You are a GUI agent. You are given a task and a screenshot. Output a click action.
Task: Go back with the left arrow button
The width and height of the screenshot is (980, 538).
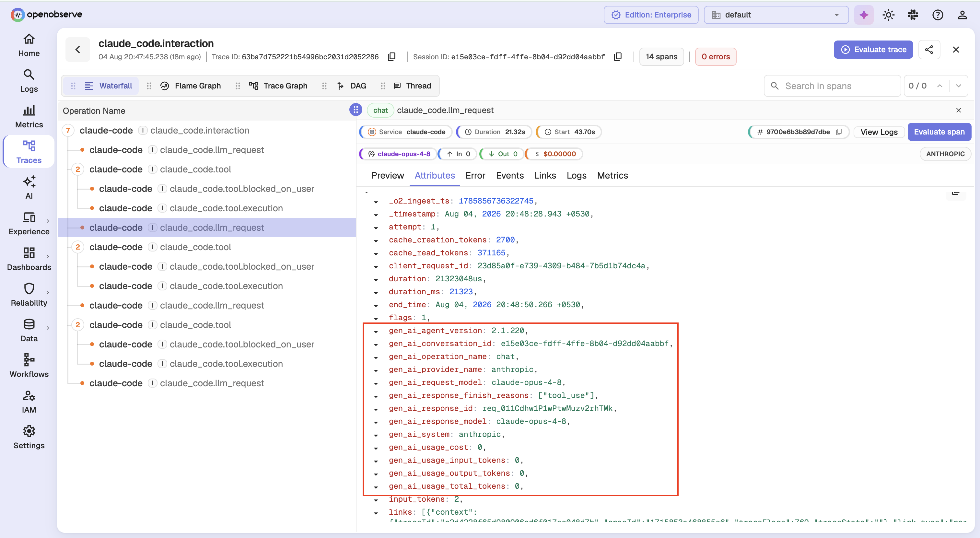tap(77, 50)
